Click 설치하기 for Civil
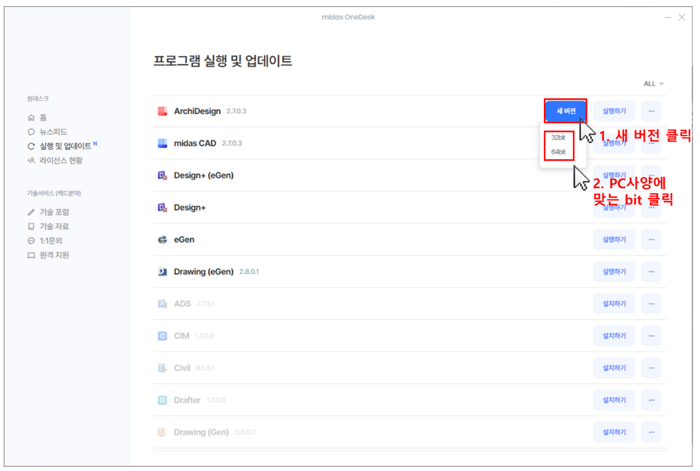The height and width of the screenshot is (471, 700). [614, 368]
